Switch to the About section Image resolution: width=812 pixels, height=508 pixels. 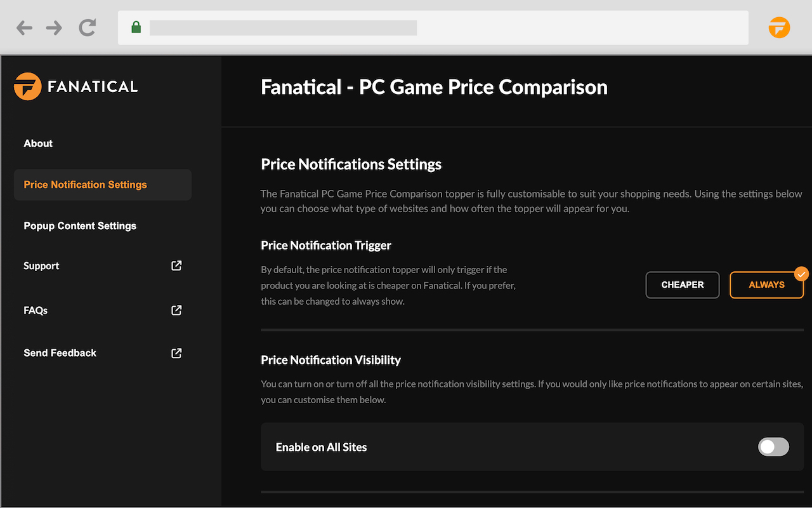point(38,143)
